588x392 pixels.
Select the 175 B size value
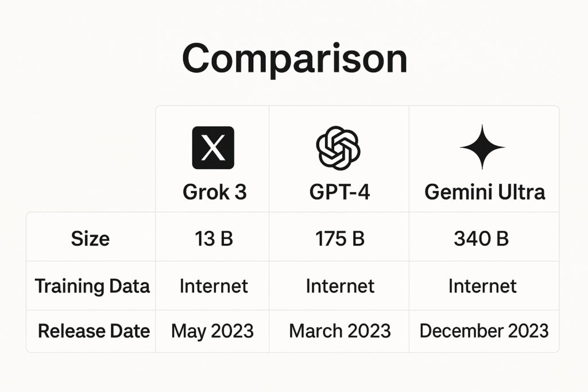pyautogui.click(x=339, y=239)
